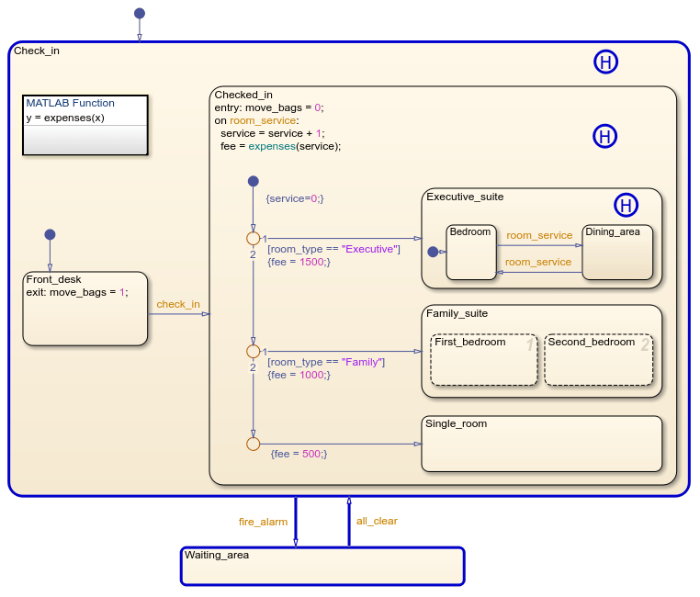
Task: Click the history junction inside Checked_in state
Action: point(604,137)
